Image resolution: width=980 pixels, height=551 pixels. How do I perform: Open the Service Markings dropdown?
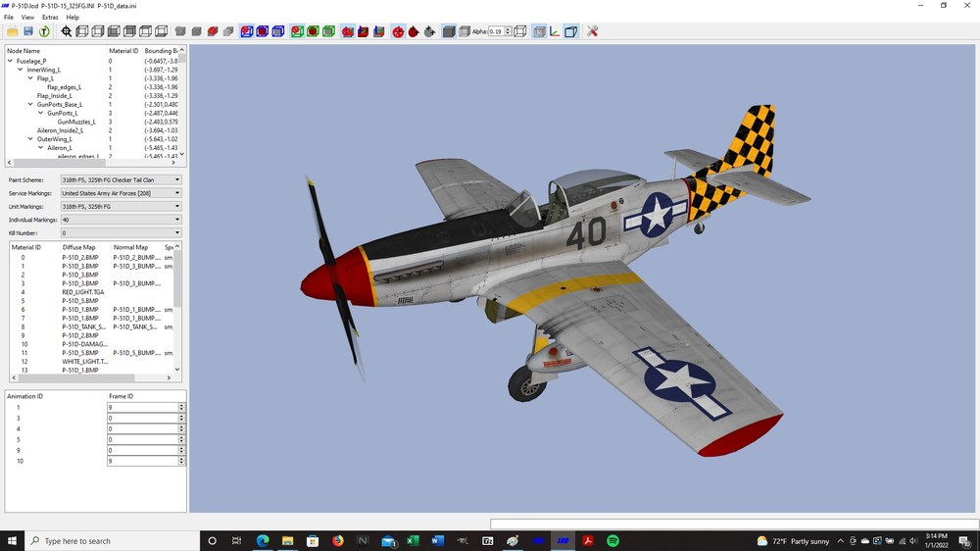click(x=121, y=193)
